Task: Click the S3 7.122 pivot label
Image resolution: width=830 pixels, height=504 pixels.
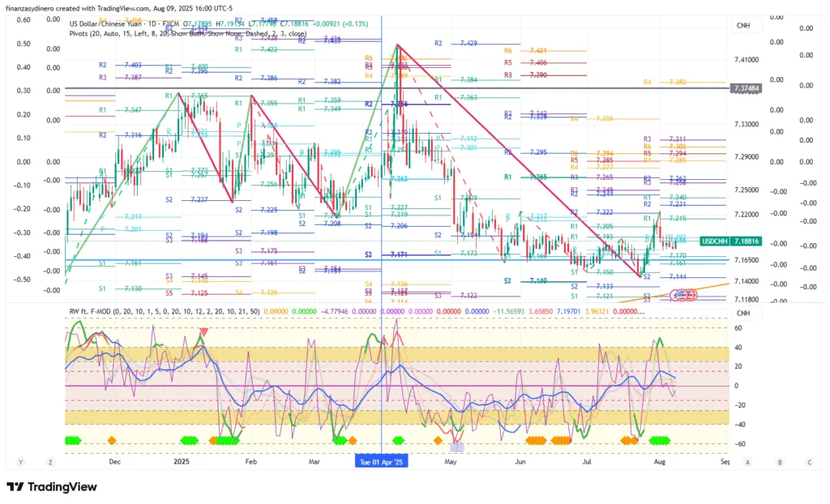Action: (456, 296)
